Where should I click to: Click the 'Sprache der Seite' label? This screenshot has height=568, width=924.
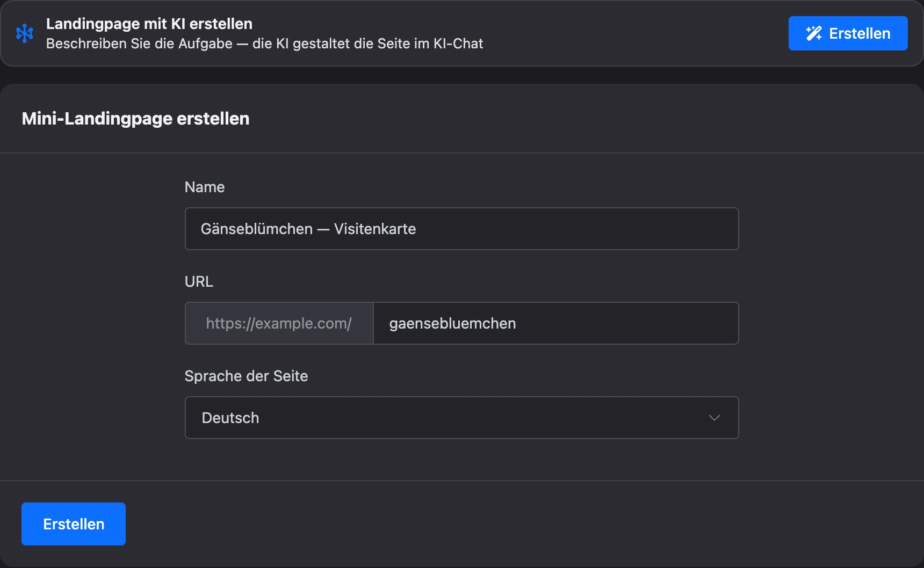[x=246, y=376]
